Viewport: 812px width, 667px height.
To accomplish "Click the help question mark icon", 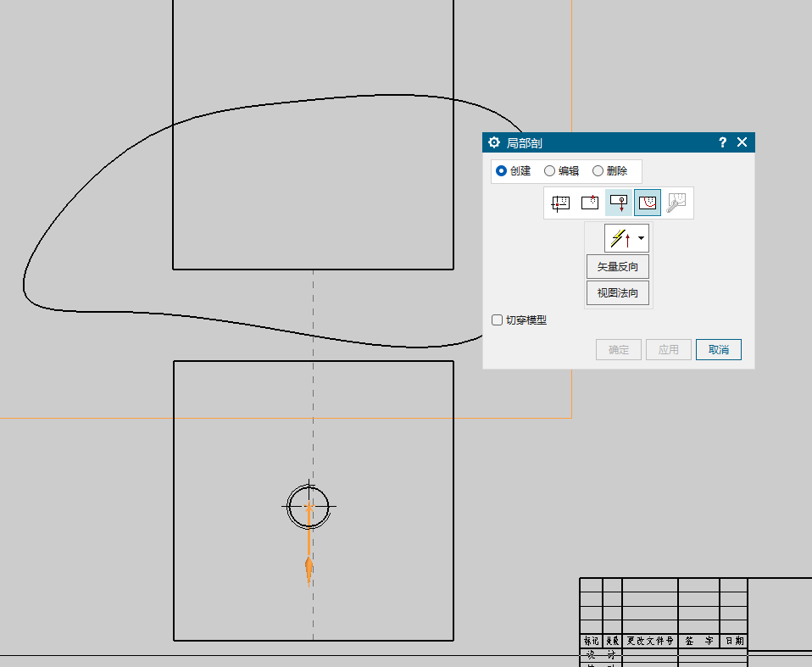I will (x=722, y=142).
